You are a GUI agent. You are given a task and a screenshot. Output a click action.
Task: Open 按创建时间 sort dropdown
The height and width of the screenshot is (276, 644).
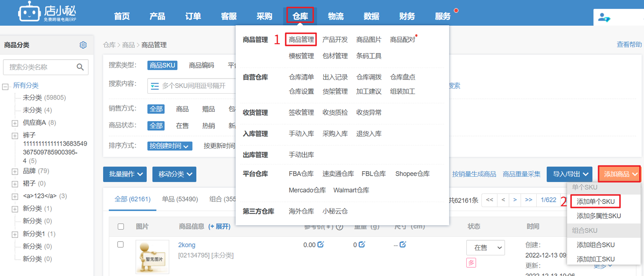(x=170, y=146)
